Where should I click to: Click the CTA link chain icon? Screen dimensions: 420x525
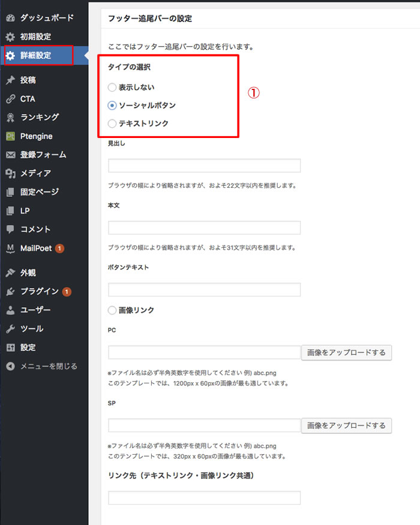10,98
